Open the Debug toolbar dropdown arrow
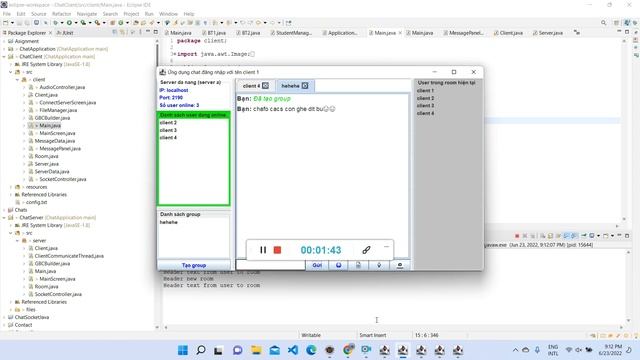This screenshot has height=360, width=640. pyautogui.click(x=62, y=23)
